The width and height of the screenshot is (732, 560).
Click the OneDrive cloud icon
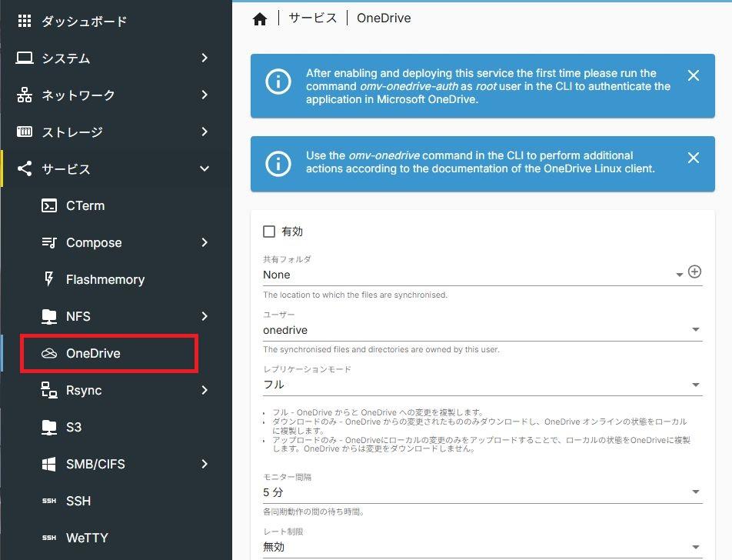(x=49, y=353)
